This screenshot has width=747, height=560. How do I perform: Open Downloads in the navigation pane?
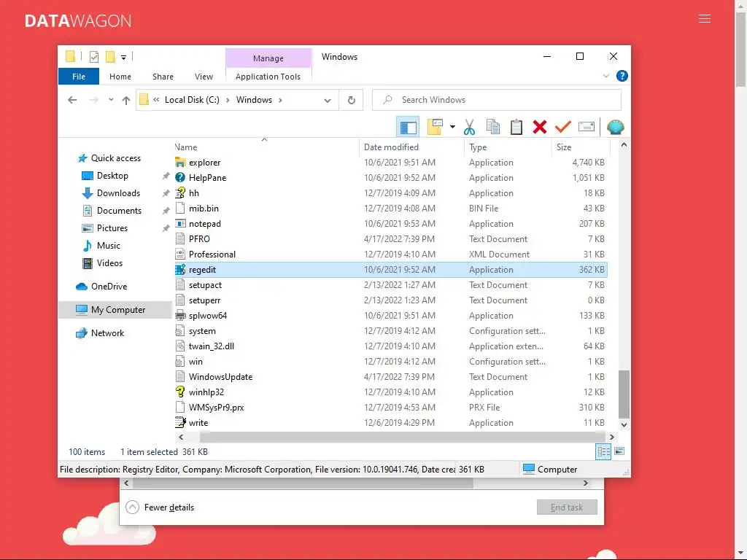(x=118, y=193)
